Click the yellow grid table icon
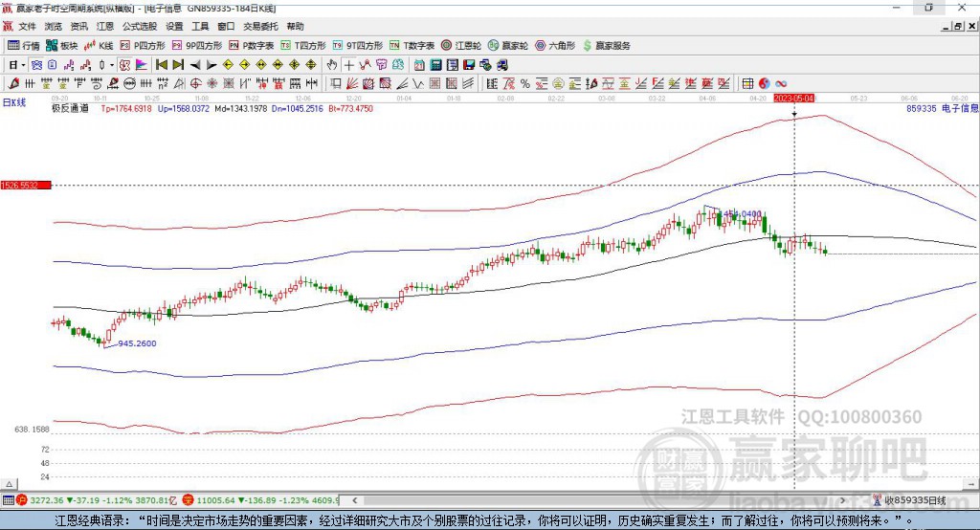 click(747, 83)
